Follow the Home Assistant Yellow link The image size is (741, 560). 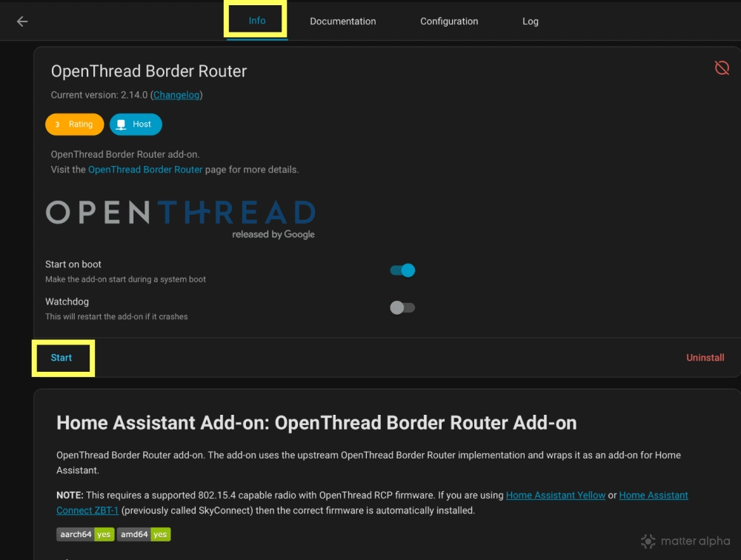point(555,495)
